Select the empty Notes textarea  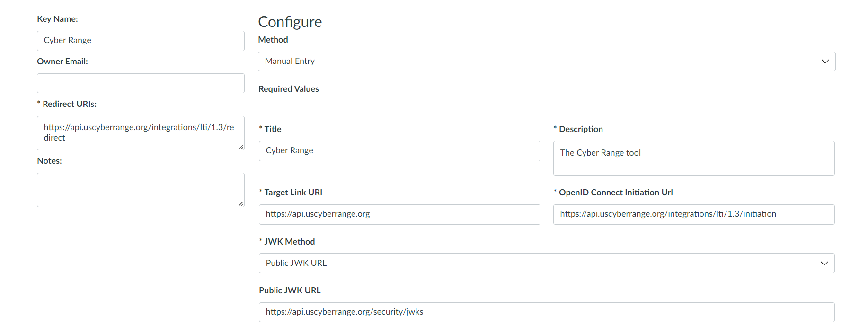coord(141,190)
